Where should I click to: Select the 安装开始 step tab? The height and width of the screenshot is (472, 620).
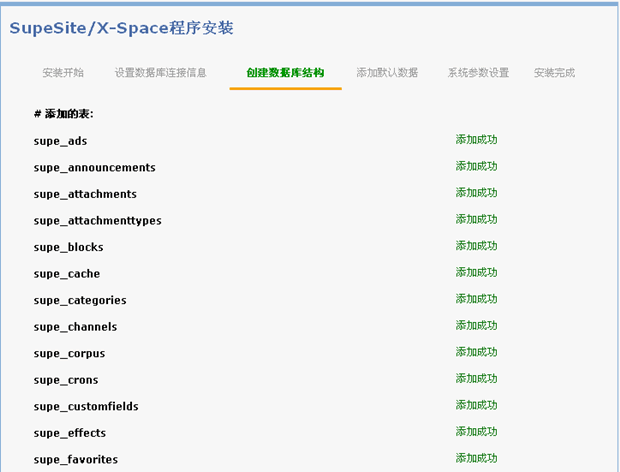pos(63,73)
